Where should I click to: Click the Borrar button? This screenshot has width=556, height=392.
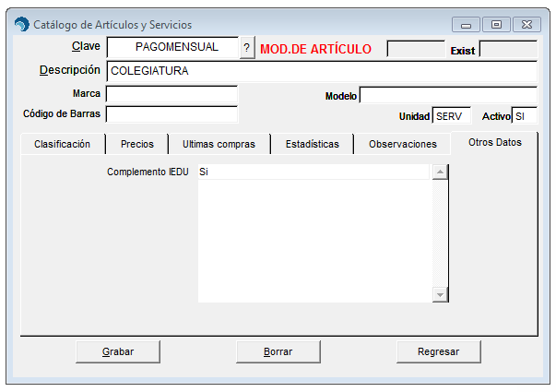[x=278, y=351]
